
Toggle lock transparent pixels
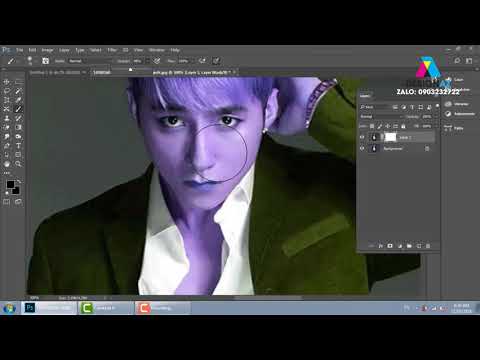tap(372, 126)
